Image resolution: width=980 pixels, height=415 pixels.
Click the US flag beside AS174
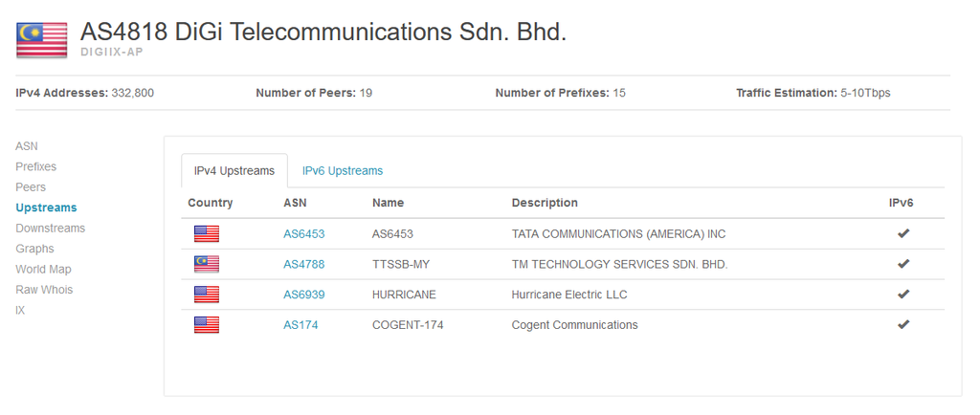click(x=207, y=325)
